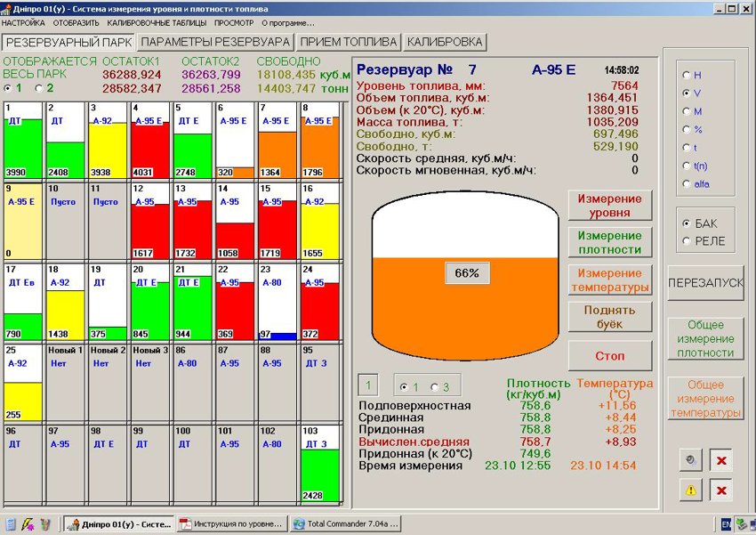
Task: Select park option 2 radio button
Action: pyautogui.click(x=44, y=88)
